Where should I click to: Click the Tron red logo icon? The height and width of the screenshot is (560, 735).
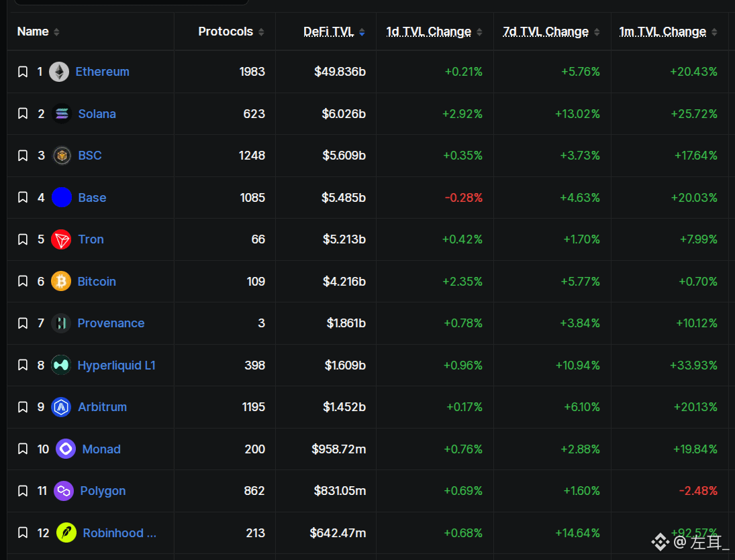[61, 239]
